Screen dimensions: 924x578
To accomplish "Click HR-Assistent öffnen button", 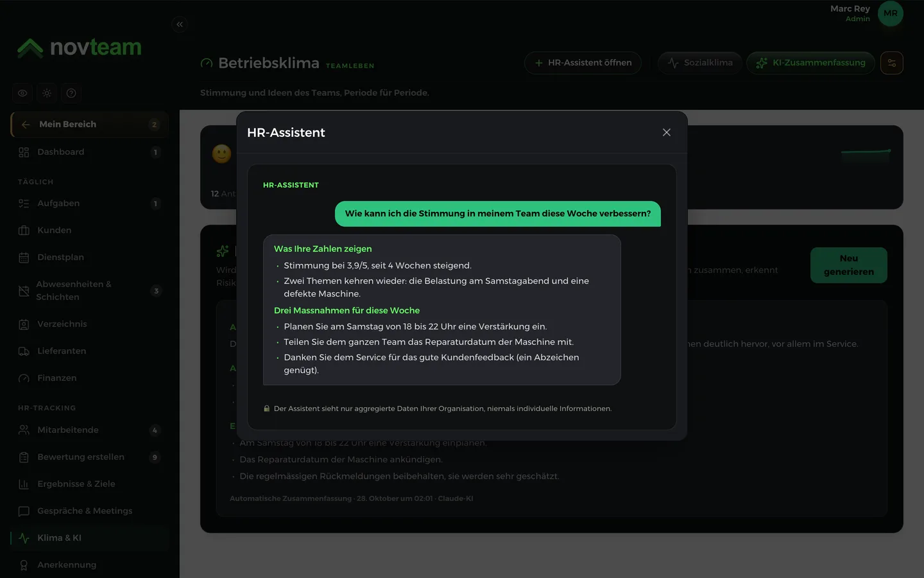I will coord(583,63).
